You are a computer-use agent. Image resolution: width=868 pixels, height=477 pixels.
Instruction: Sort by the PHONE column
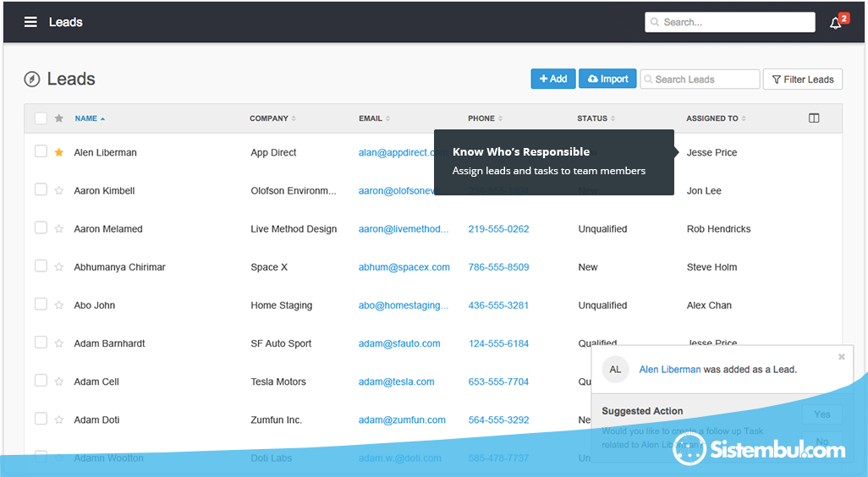(485, 118)
